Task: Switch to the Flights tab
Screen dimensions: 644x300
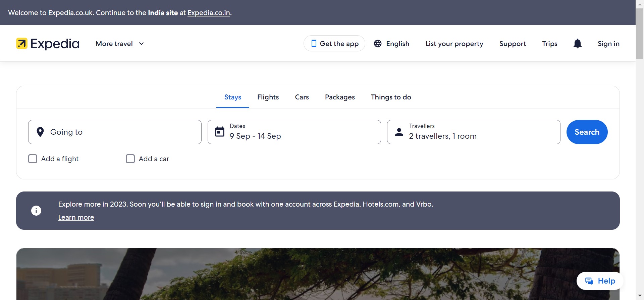Action: point(268,97)
